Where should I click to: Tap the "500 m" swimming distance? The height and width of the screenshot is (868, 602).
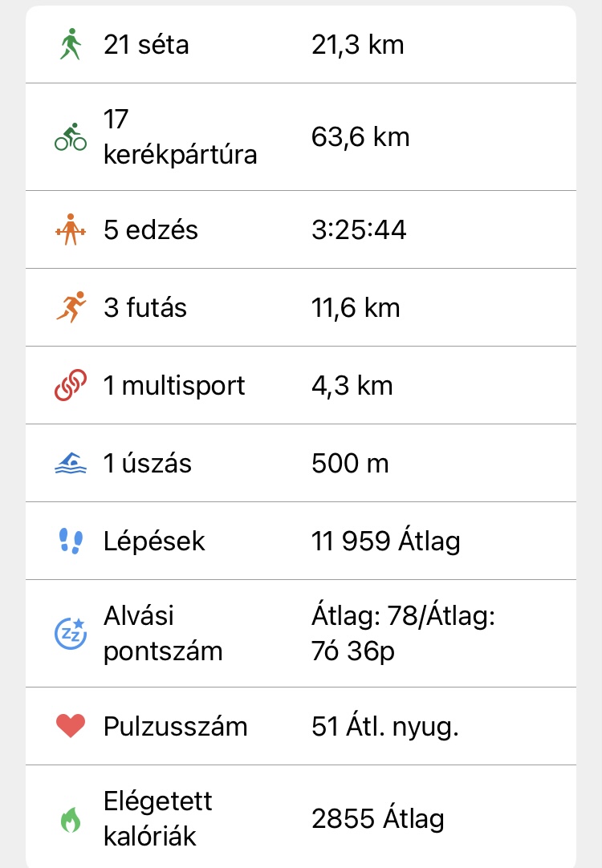point(350,464)
